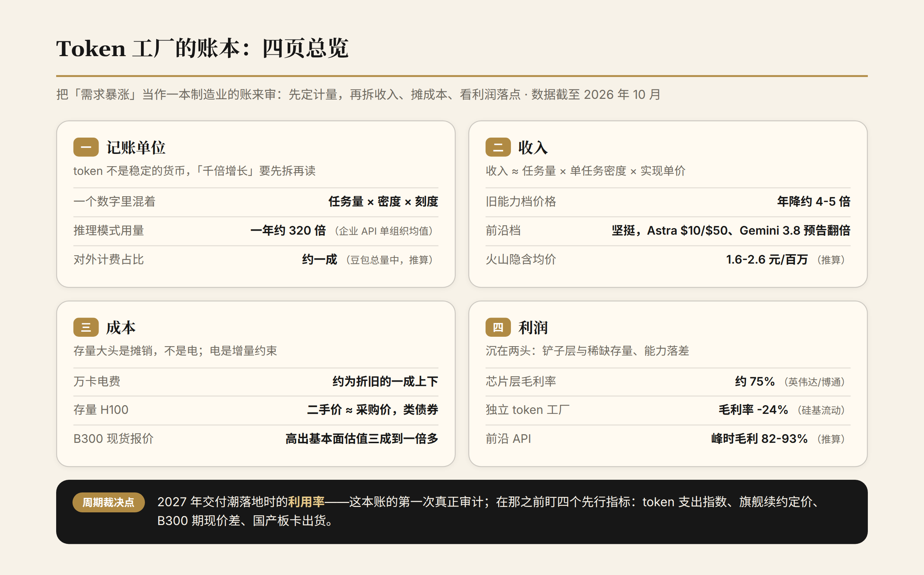This screenshot has height=575, width=924.
Task: Click the value 一年约 320 倍
Action: click(288, 230)
